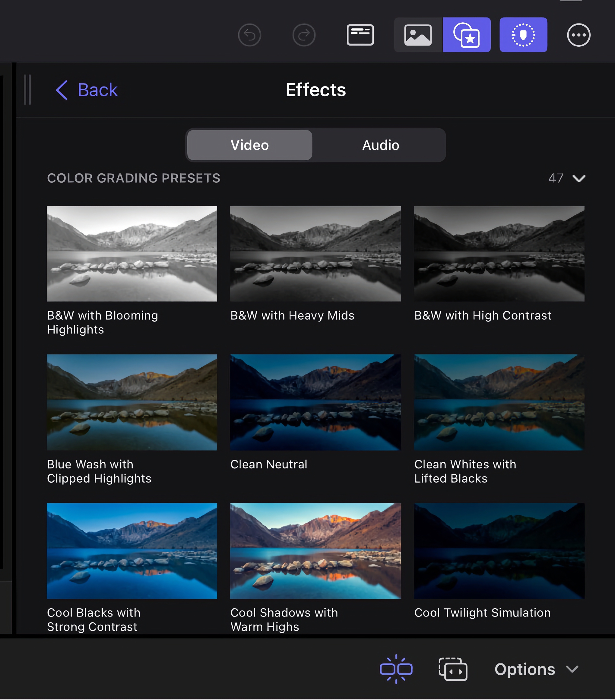Screen dimensions: 615x700
Task: Click the Effects title heading
Action: 315,90
